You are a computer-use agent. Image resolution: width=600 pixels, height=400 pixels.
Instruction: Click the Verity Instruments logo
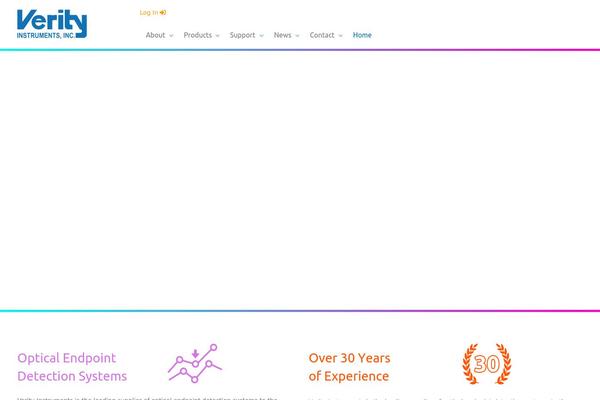click(x=52, y=25)
